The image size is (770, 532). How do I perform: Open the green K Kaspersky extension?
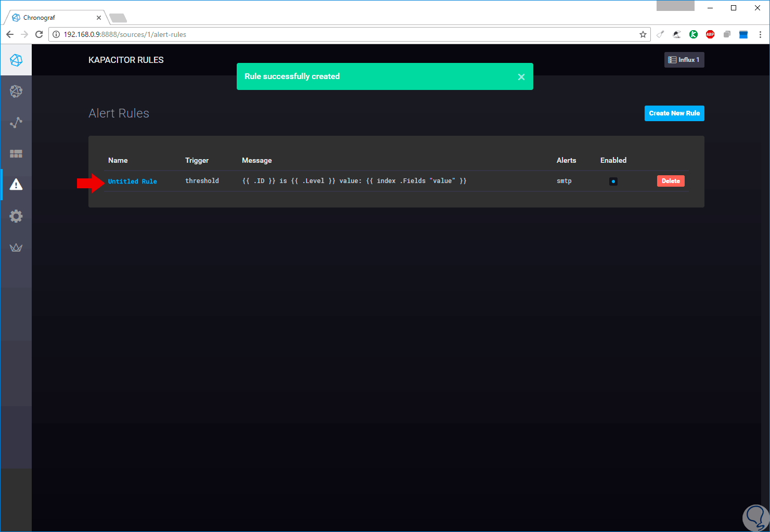pos(694,34)
